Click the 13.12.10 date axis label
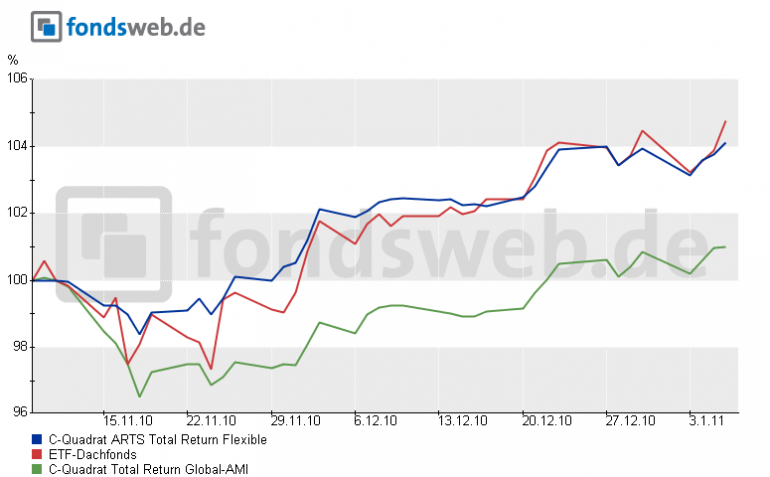 coord(462,423)
